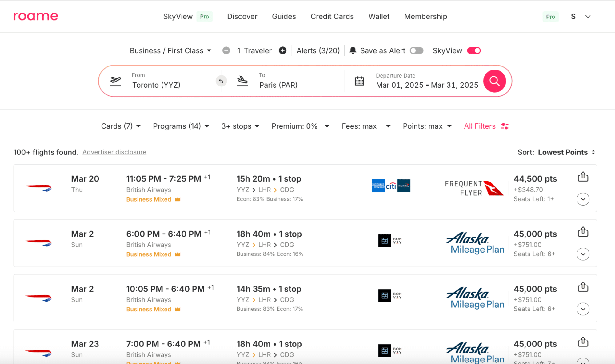Click the All Filters sliders icon

[505, 126]
